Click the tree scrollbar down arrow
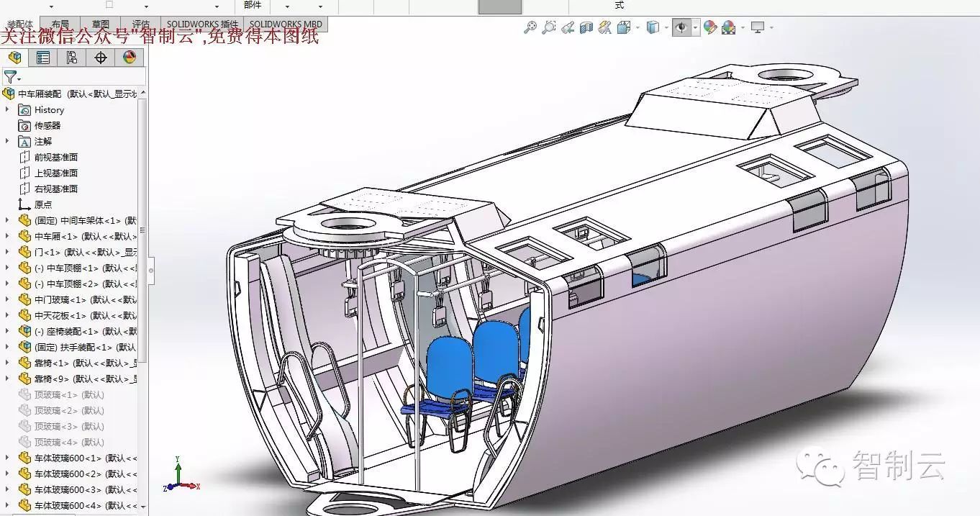 pyautogui.click(x=143, y=507)
